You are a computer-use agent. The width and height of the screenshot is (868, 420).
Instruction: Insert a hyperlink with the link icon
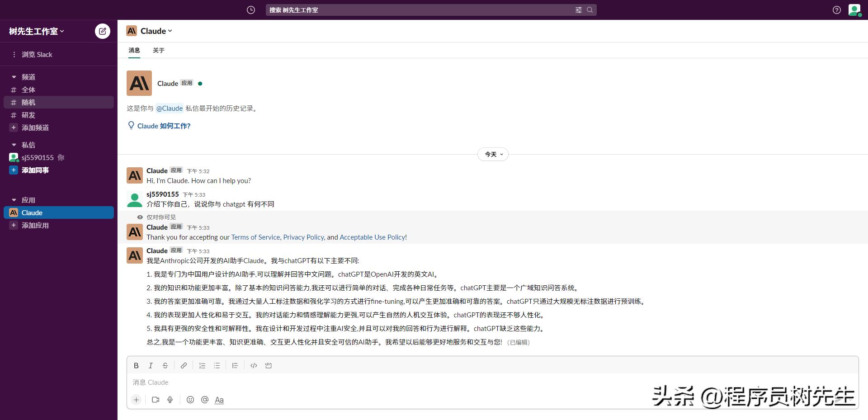183,365
